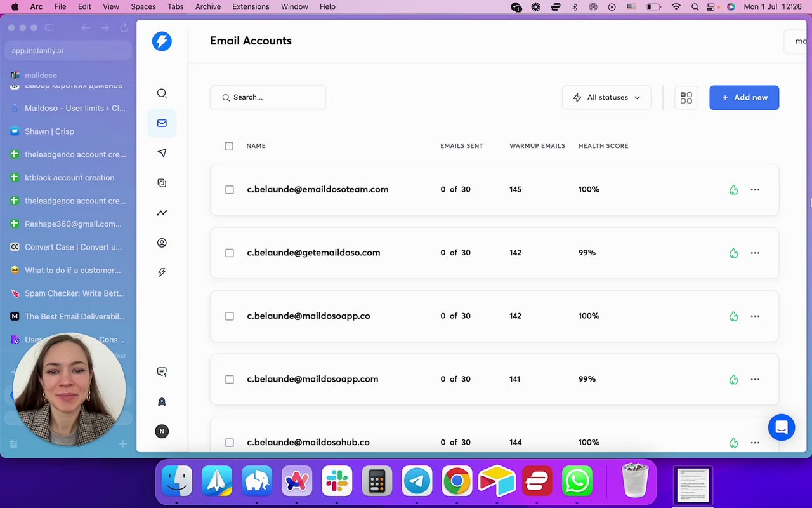Click warmup flame for c.belaunde@maildosohub.co
This screenshot has width=812, height=508.
pyautogui.click(x=733, y=443)
